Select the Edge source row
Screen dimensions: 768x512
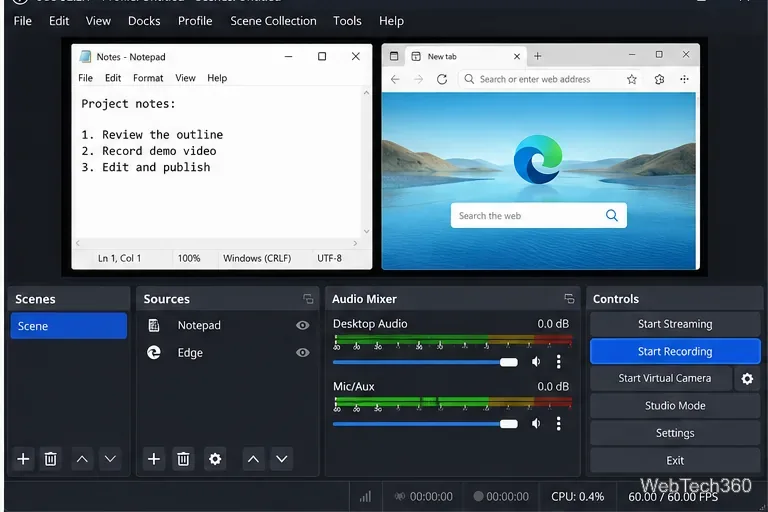[228, 352]
